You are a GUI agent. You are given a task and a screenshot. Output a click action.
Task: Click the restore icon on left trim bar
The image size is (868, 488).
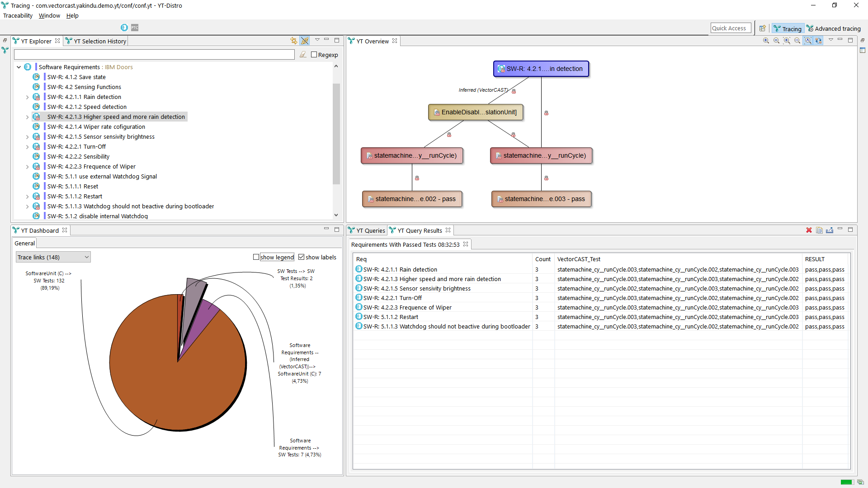pyautogui.click(x=5, y=40)
